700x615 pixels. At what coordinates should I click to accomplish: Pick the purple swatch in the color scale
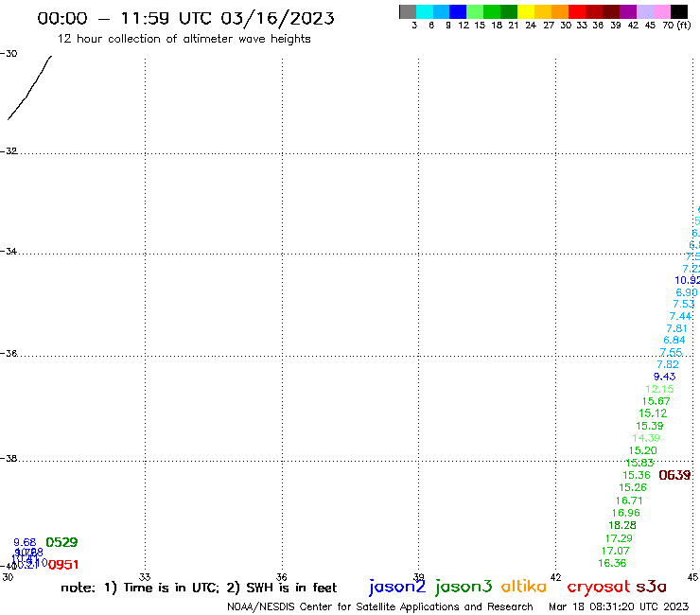point(628,11)
